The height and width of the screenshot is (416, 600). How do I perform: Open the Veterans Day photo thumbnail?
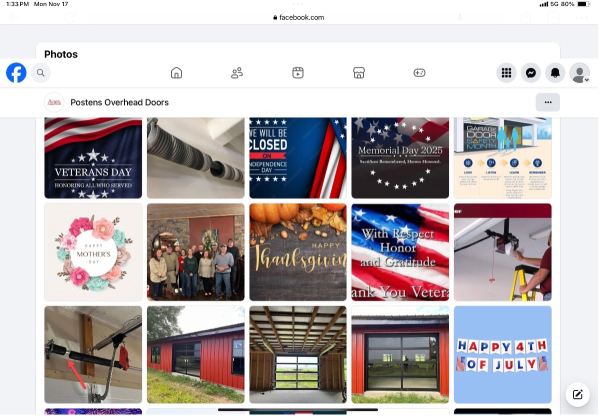pyautogui.click(x=93, y=158)
